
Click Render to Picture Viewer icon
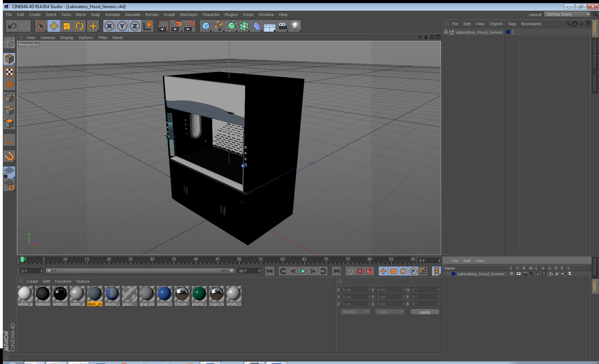[x=176, y=26]
